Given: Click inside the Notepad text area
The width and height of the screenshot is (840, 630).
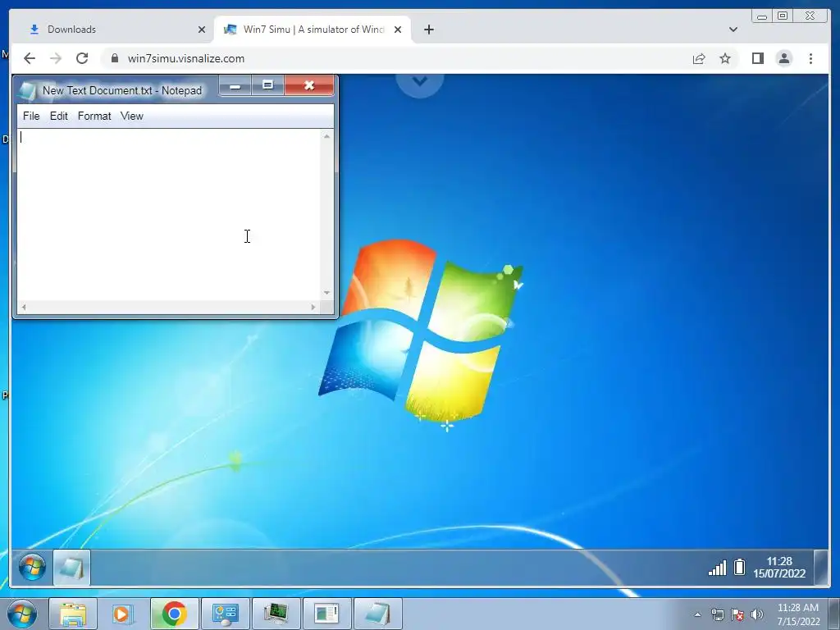Looking at the screenshot, I should tap(169, 214).
